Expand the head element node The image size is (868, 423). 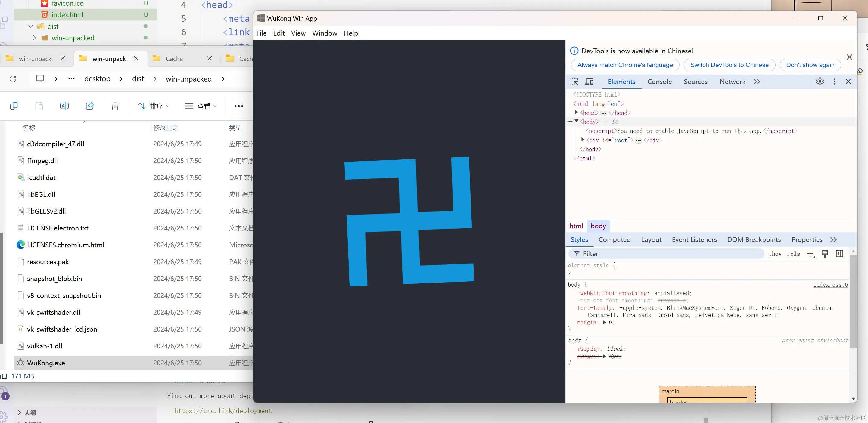pos(576,113)
